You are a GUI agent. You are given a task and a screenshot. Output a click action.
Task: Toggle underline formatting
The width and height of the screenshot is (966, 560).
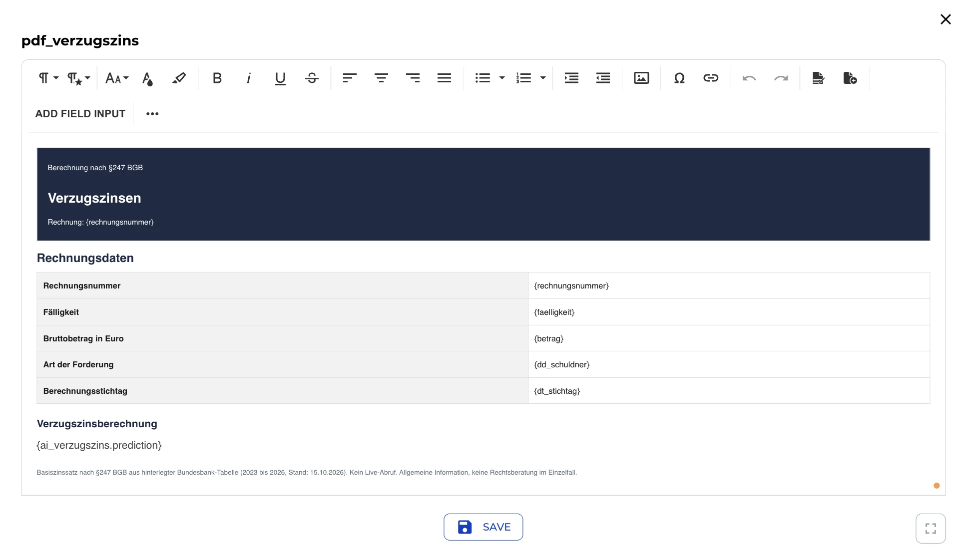coord(280,78)
